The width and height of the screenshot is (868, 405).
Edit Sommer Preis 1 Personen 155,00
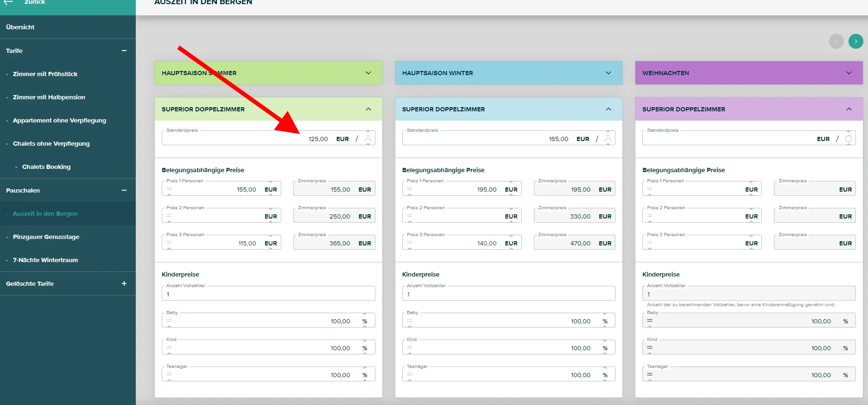coord(222,189)
